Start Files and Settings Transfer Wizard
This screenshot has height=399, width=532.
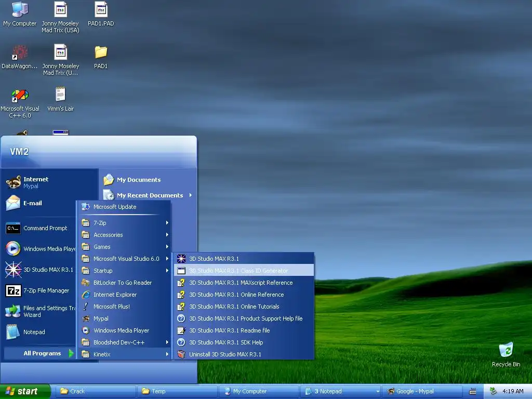(x=40, y=311)
